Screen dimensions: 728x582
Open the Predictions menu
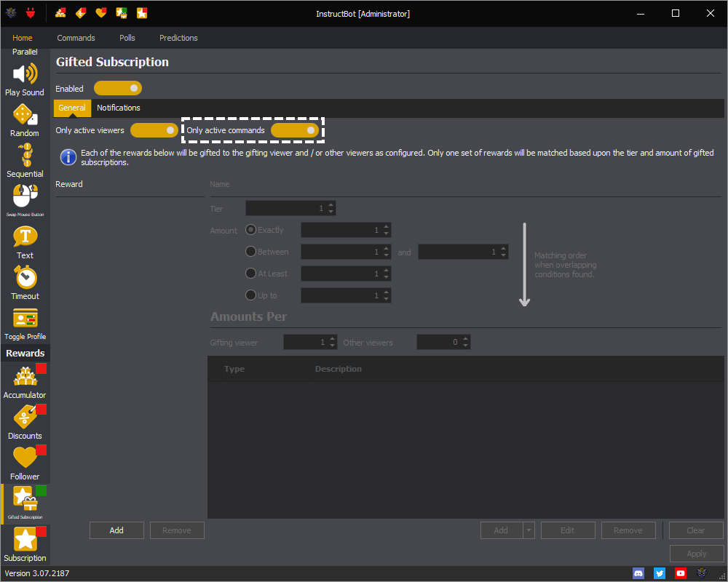(179, 38)
